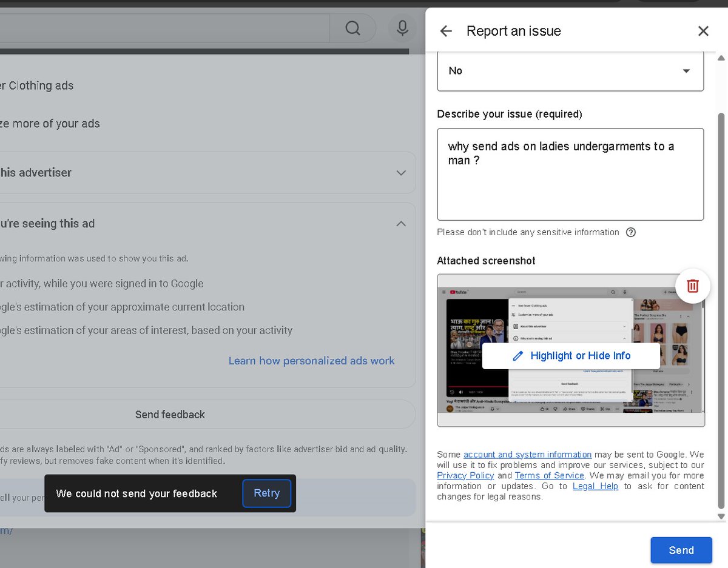Start voice search with microphone icon
The image size is (728, 568).
[402, 28]
